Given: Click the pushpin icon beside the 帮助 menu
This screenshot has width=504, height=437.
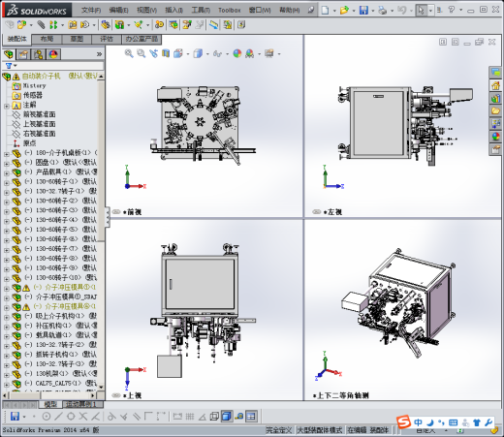Looking at the screenshot, I should [311, 11].
